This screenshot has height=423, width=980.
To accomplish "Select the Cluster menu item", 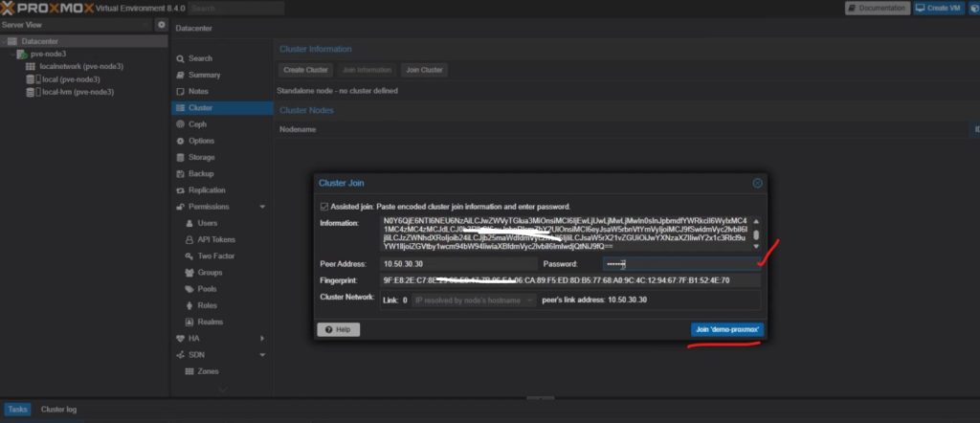I will (x=222, y=108).
